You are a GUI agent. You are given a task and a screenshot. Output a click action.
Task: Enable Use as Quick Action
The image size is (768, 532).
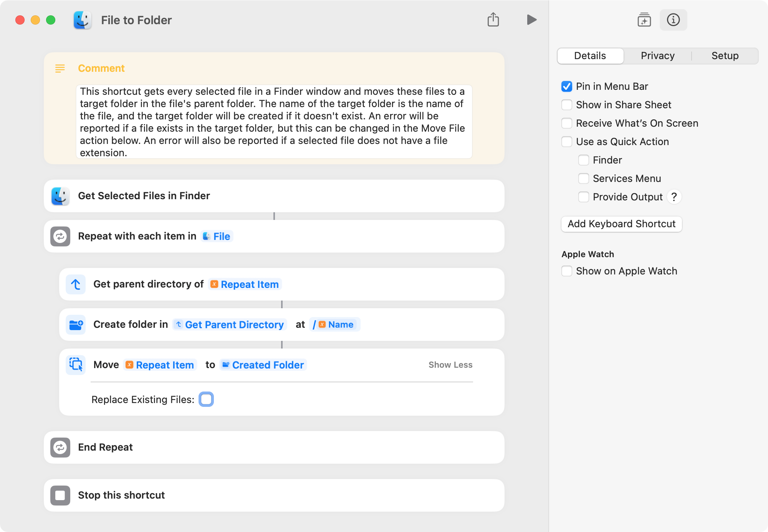click(567, 142)
